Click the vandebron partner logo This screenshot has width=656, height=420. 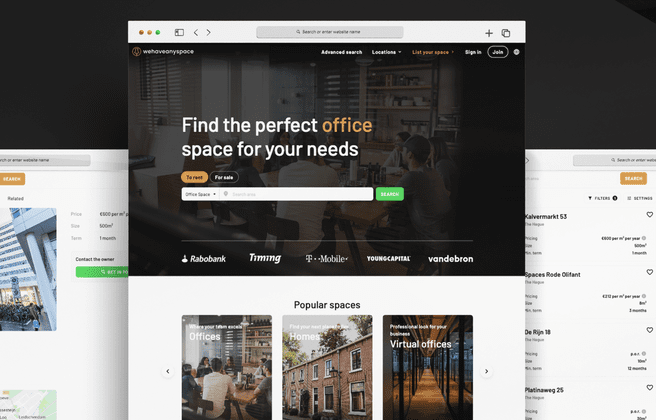pos(451,259)
